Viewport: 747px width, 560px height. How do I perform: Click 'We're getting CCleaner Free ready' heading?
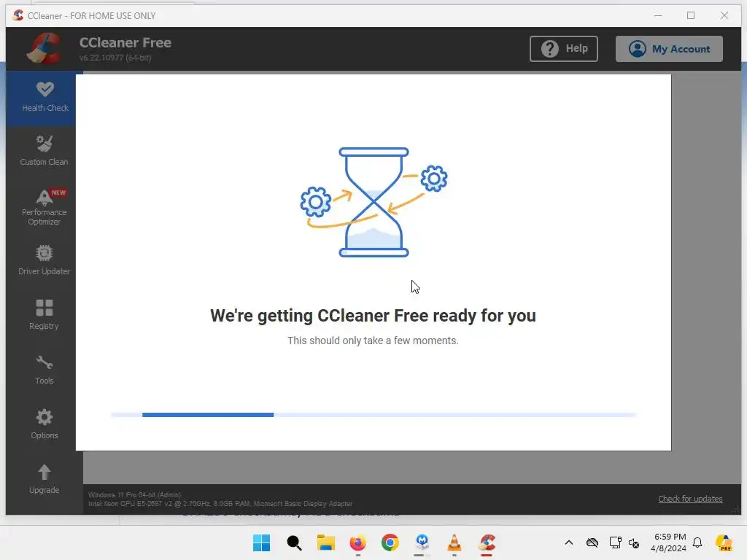pos(373,316)
